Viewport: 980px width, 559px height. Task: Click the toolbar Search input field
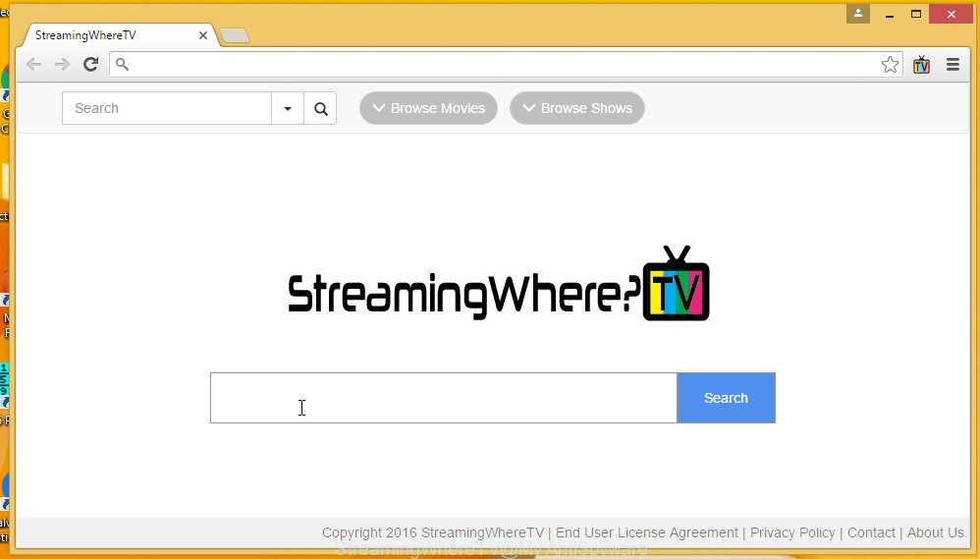(167, 108)
